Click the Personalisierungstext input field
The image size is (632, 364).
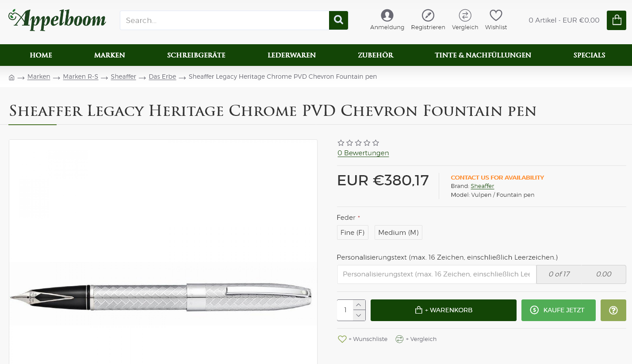tap(436, 274)
